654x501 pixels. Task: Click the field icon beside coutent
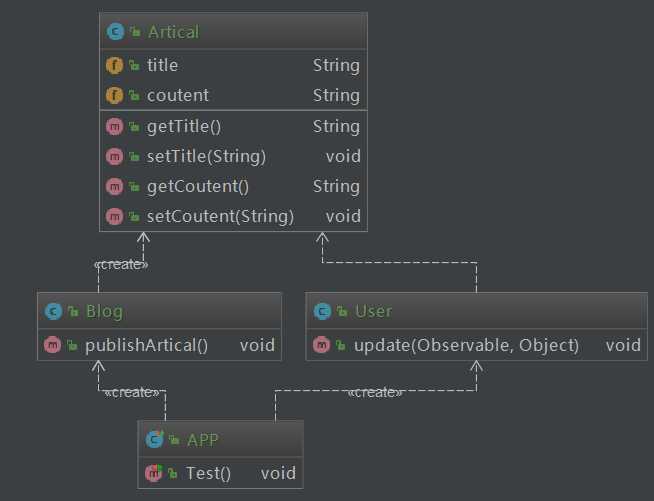(114, 96)
